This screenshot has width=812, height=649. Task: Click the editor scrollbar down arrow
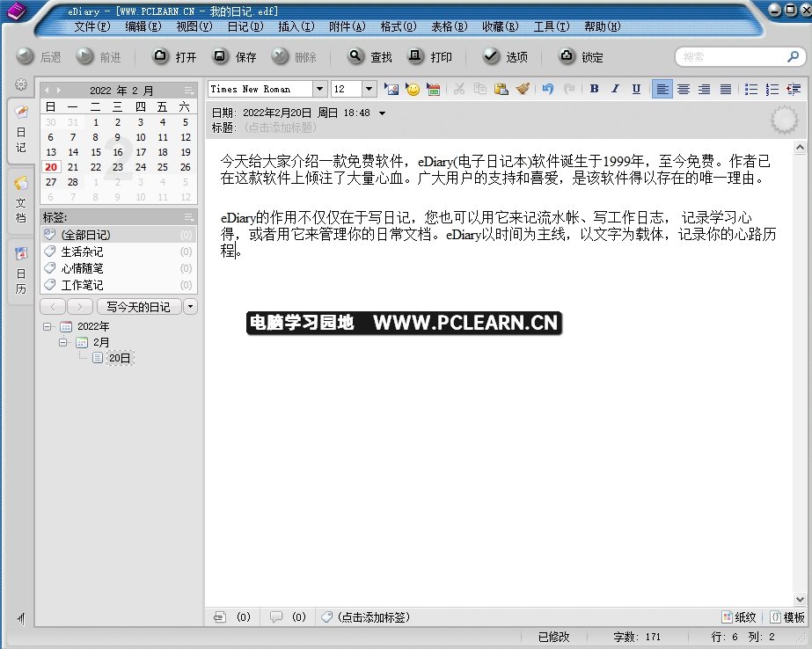(800, 600)
